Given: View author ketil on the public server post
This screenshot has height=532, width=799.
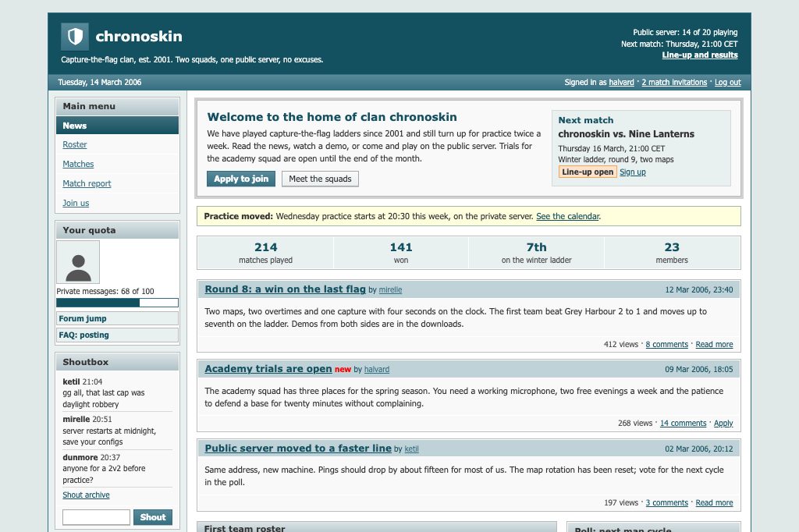Looking at the screenshot, I should tap(411, 449).
